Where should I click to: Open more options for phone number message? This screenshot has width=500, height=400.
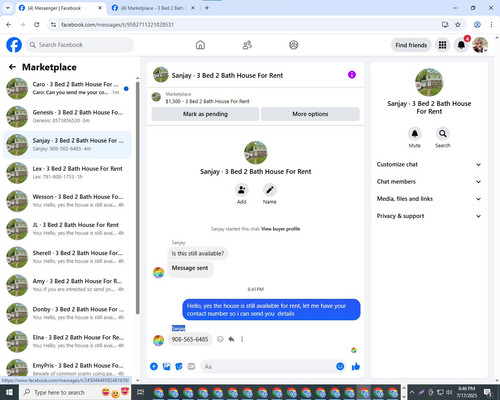(242, 339)
